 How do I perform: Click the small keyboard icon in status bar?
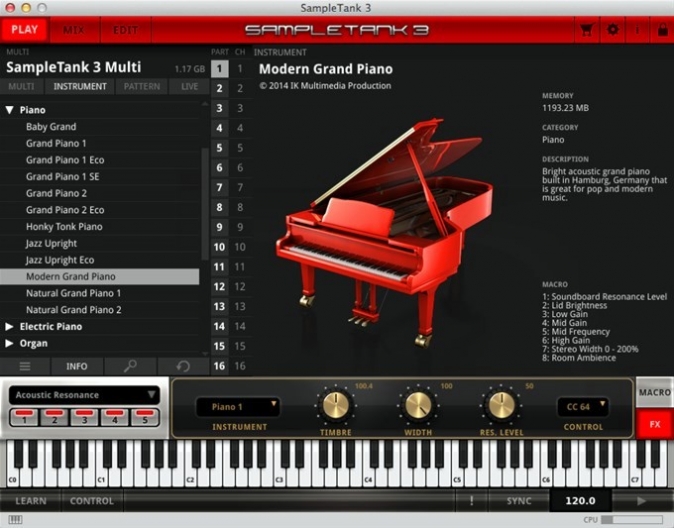point(15,520)
